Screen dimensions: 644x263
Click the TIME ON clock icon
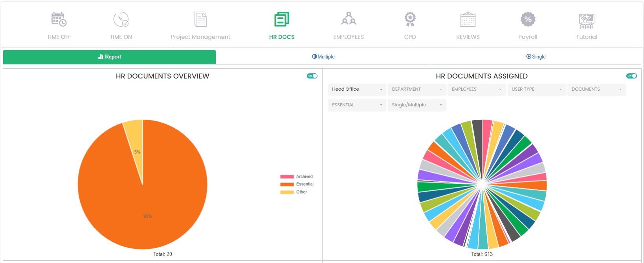[121, 19]
